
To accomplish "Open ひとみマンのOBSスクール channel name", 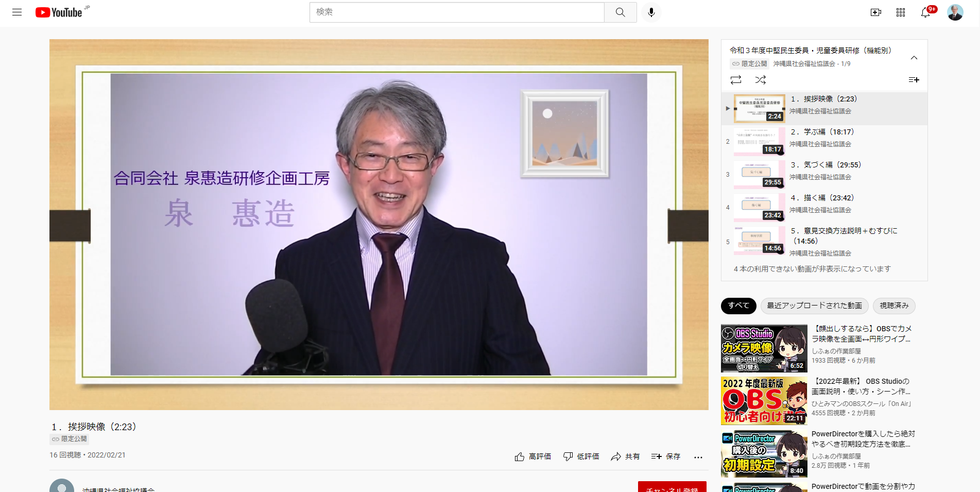I will pos(862,404).
